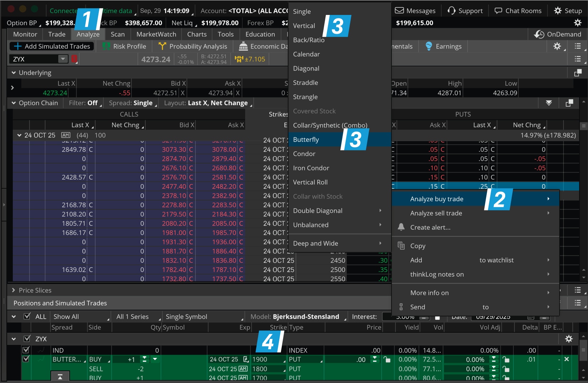Open Messages

coord(415,10)
